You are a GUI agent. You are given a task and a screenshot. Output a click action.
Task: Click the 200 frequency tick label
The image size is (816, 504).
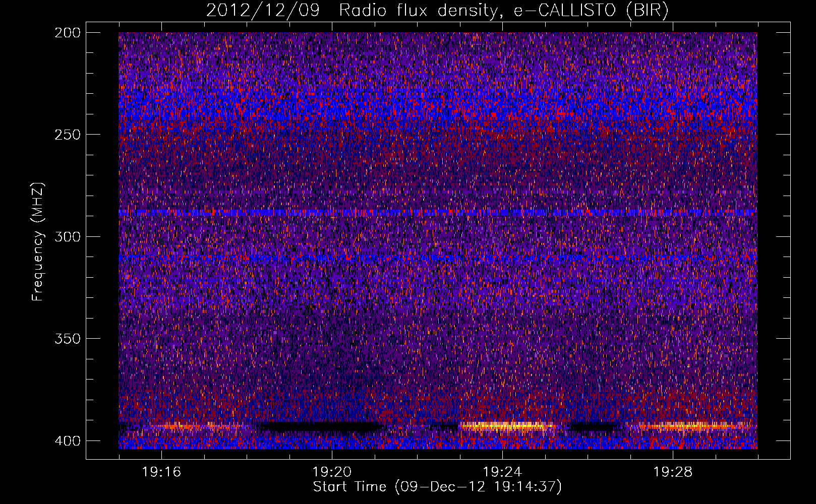(x=67, y=33)
